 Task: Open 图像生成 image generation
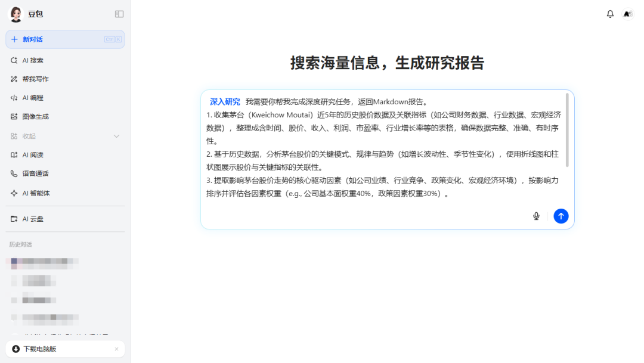tap(66, 117)
